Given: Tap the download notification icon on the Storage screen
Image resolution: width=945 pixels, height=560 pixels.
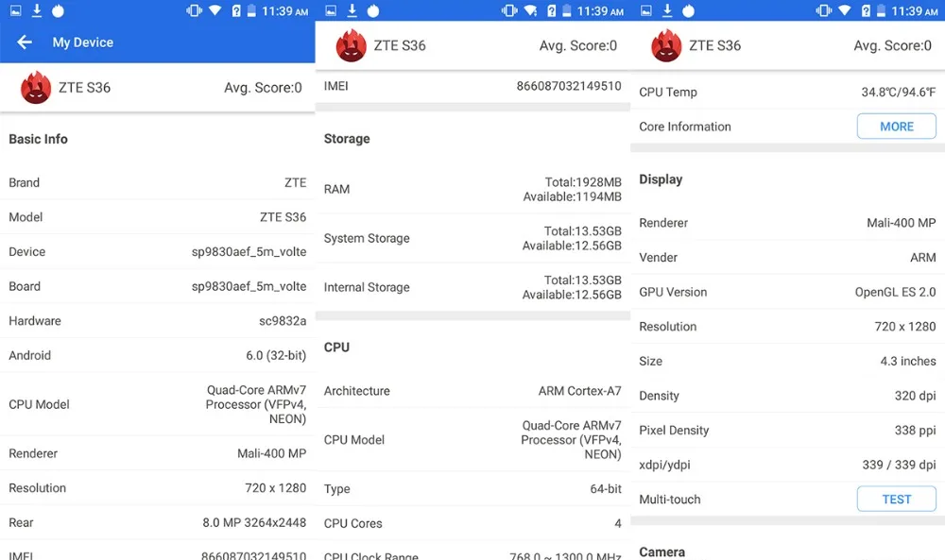Looking at the screenshot, I should pos(352,10).
